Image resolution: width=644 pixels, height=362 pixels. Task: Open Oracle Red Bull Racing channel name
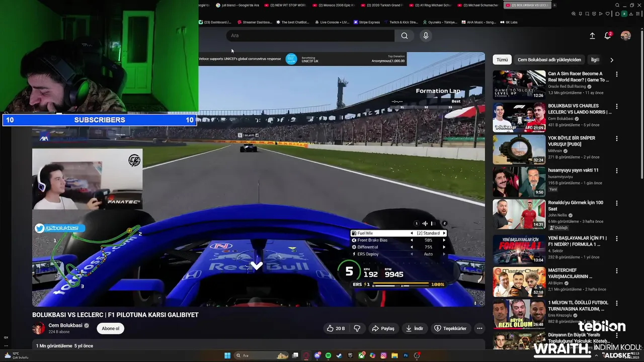click(x=567, y=86)
